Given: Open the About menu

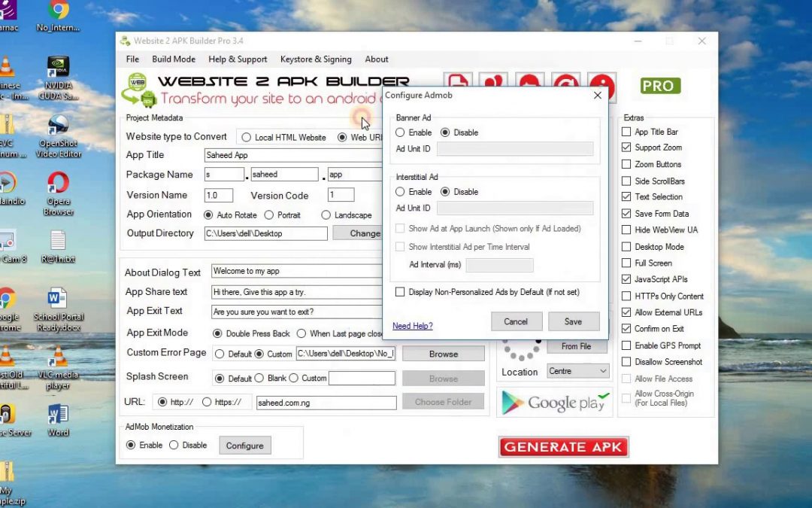Looking at the screenshot, I should point(377,59).
